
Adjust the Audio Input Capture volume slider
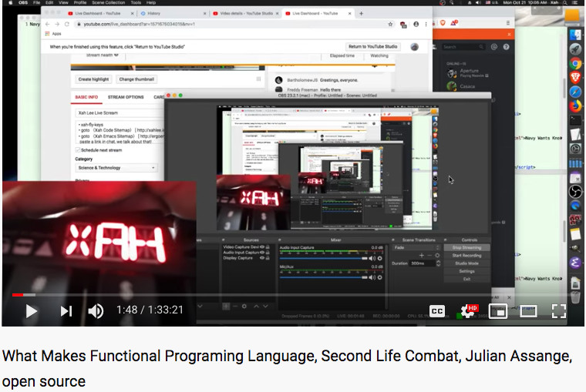pos(324,258)
